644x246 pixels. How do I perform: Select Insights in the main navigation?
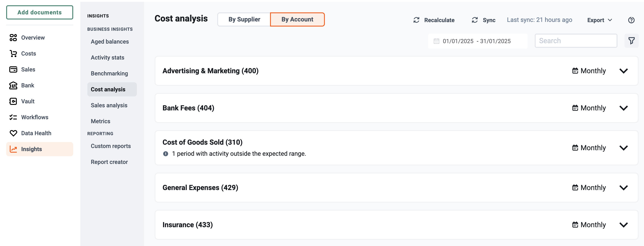40,149
